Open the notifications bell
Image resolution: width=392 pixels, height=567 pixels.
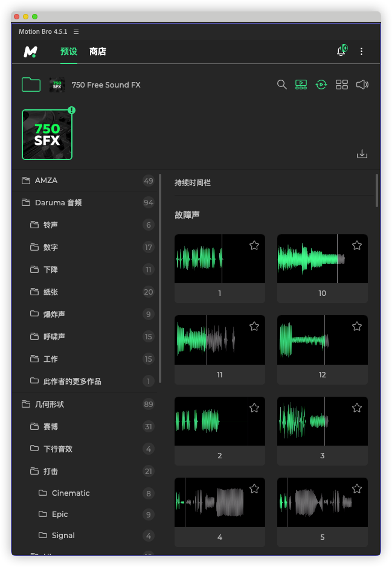(x=342, y=51)
